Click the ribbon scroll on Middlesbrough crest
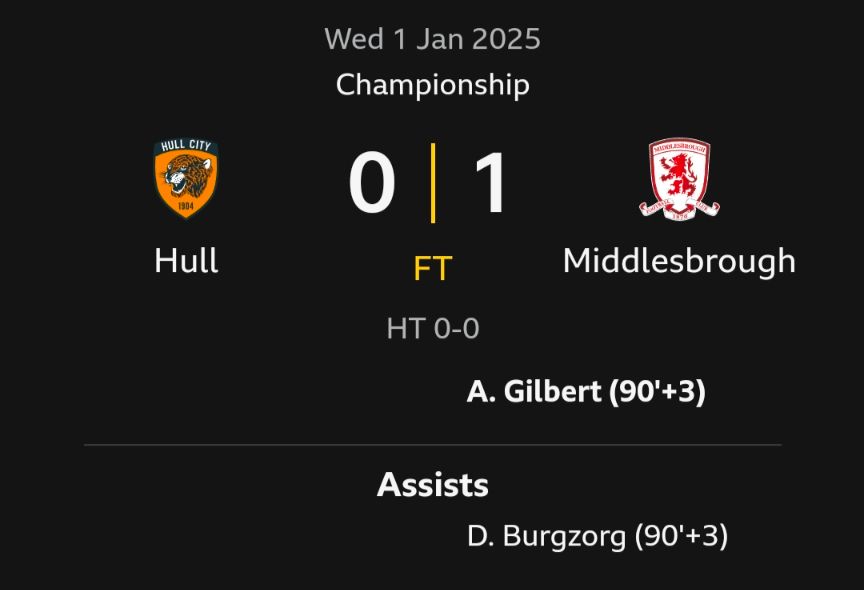The width and height of the screenshot is (864, 590). [679, 209]
